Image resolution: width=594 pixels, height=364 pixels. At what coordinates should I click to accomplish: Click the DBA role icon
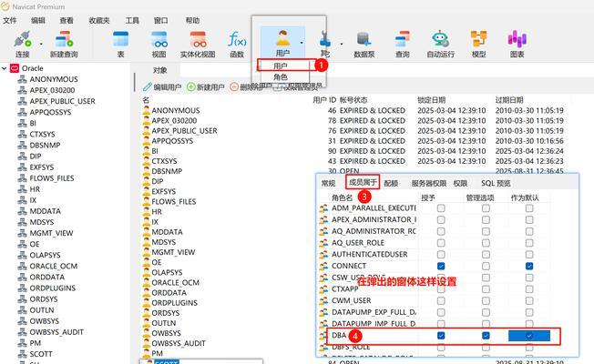click(323, 335)
